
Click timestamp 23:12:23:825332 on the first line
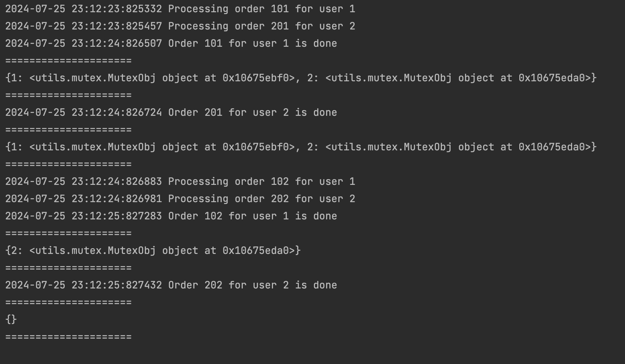click(x=117, y=9)
